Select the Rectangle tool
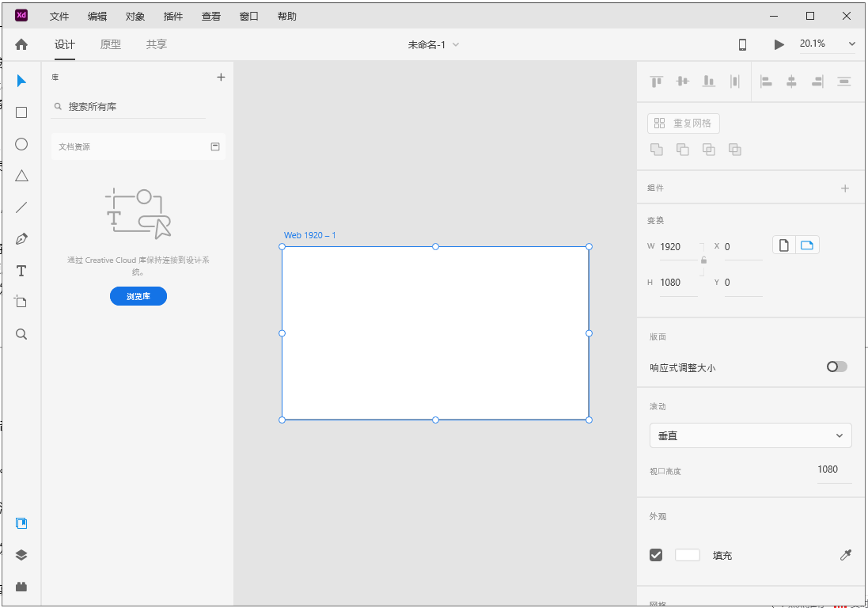Viewport: 868px width, 608px height. [x=21, y=112]
